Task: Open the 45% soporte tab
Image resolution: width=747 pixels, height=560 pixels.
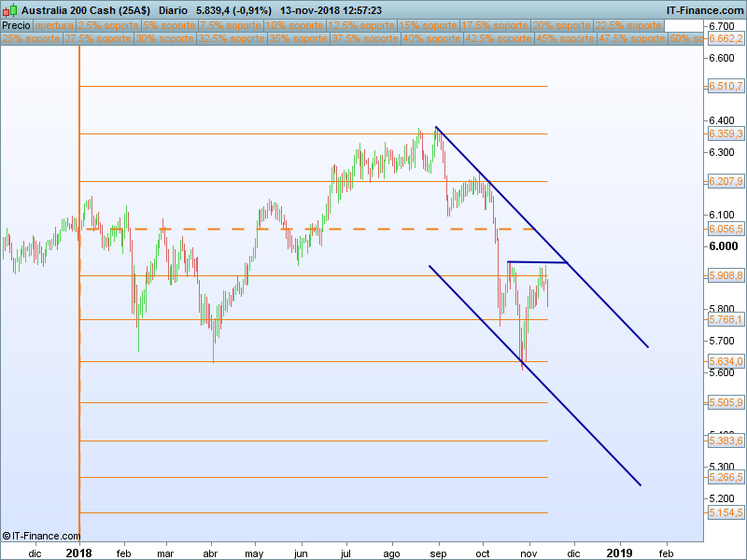Action: pos(565,38)
